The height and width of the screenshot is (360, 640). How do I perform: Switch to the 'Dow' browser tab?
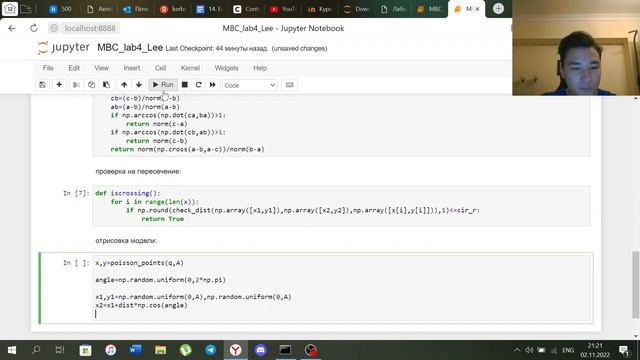(x=356, y=9)
